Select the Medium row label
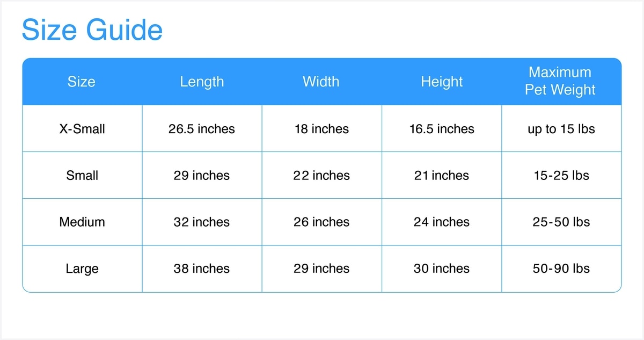644x340 pixels. point(82,222)
